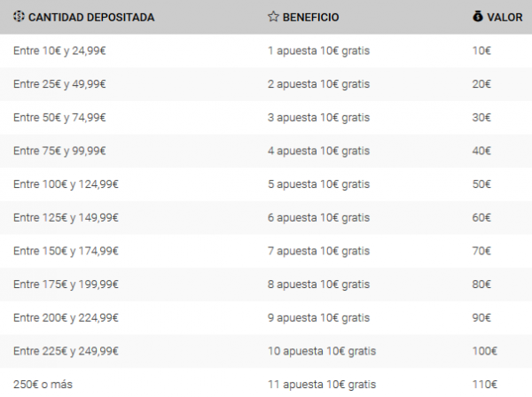Select the 'Entre 100€ y 124,99€' row
Image resolution: width=532 pixels, height=397 pixels.
[x=266, y=184]
